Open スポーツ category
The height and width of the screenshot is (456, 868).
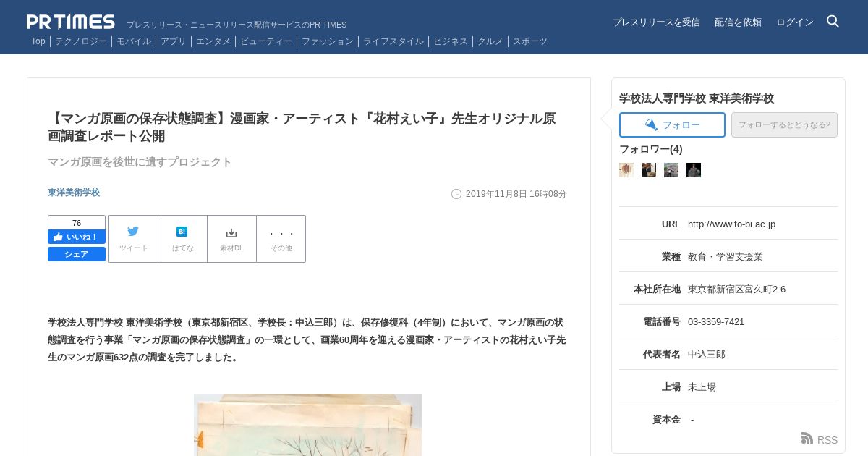[x=530, y=41]
